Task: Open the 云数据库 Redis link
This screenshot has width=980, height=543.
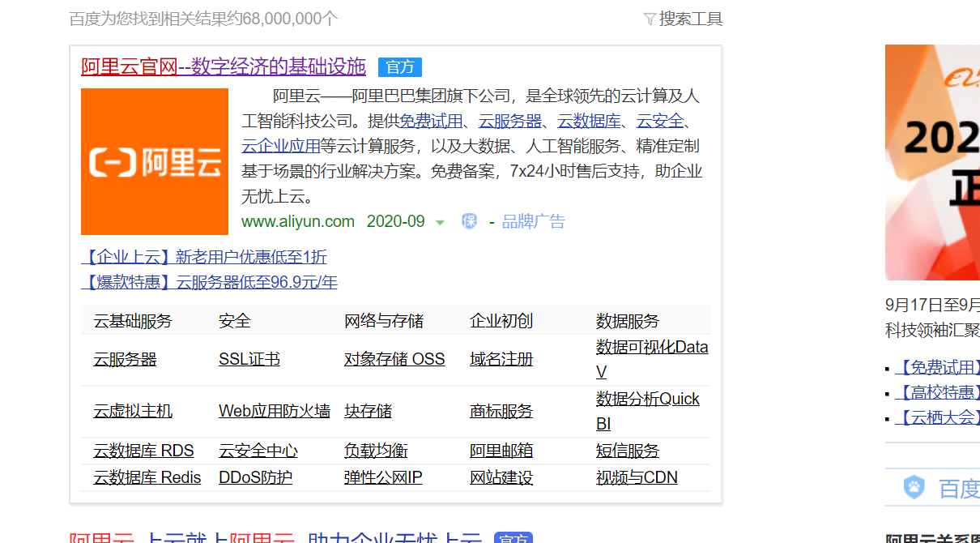Action: pos(147,477)
